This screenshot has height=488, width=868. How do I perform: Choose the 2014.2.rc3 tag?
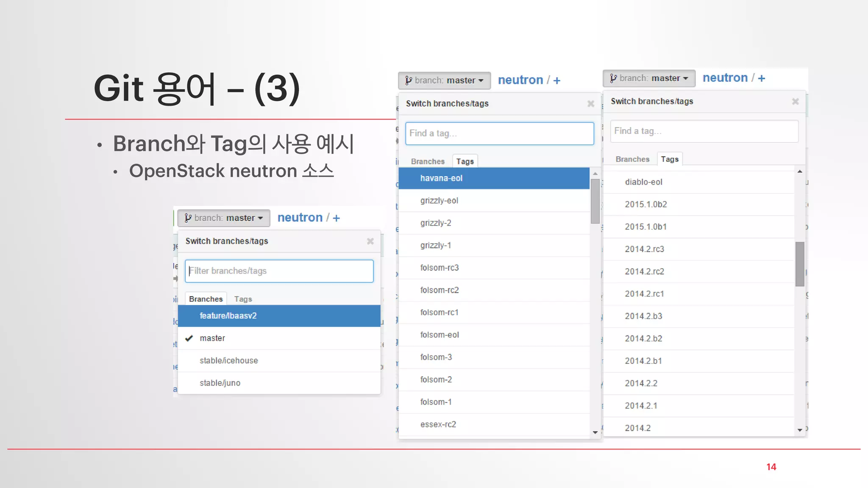point(644,249)
